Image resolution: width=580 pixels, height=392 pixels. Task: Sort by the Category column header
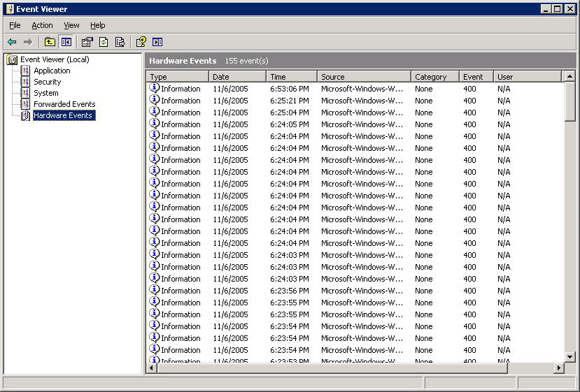[435, 76]
